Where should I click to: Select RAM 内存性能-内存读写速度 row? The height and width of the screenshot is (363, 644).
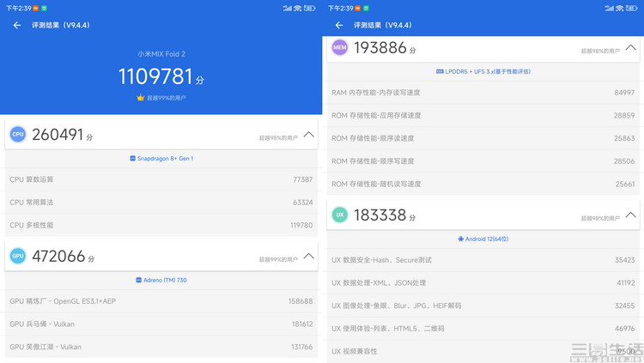[483, 93]
